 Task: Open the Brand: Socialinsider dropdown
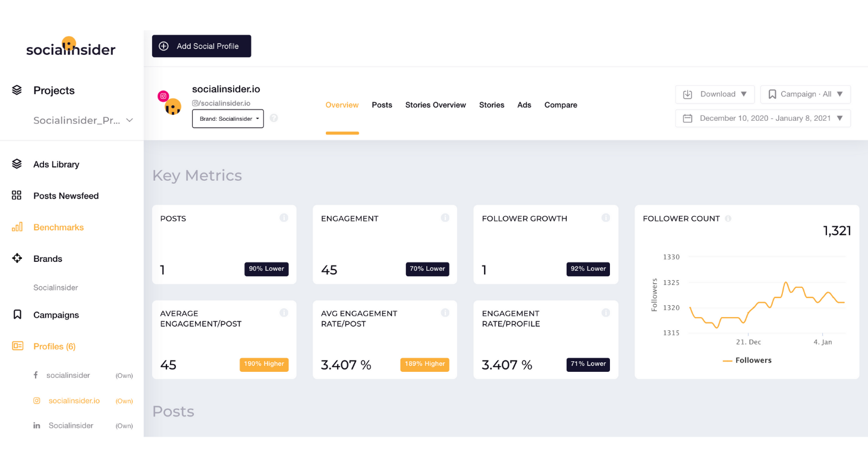pos(228,118)
